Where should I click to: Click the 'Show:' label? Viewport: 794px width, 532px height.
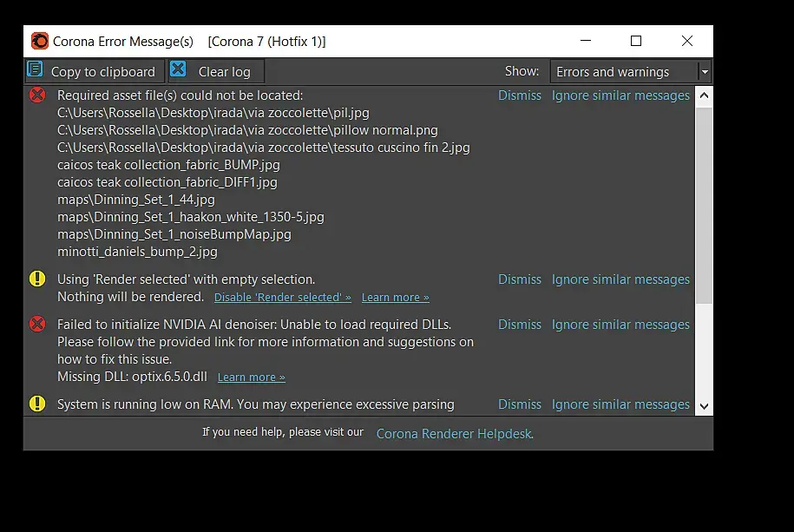(x=522, y=71)
